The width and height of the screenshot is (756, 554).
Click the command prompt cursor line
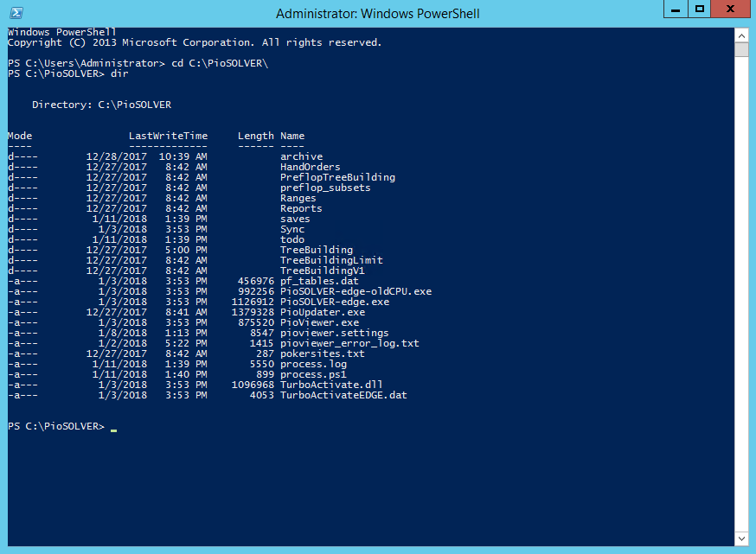pyautogui.click(x=112, y=427)
